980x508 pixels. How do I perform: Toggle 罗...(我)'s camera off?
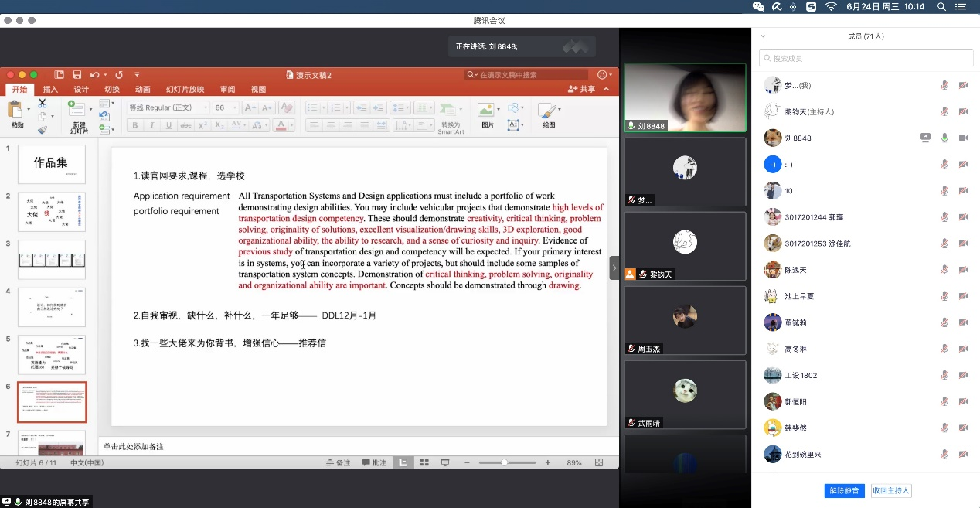tap(963, 85)
